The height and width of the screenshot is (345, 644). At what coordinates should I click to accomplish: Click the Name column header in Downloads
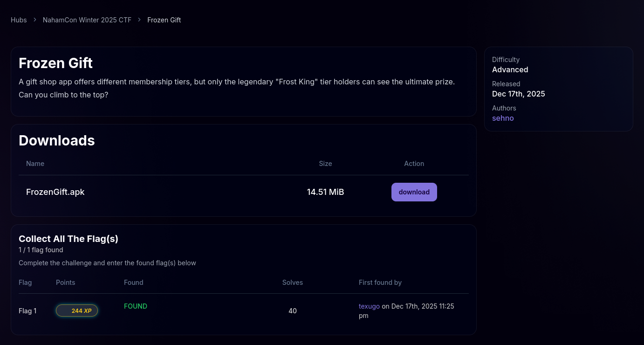35,164
